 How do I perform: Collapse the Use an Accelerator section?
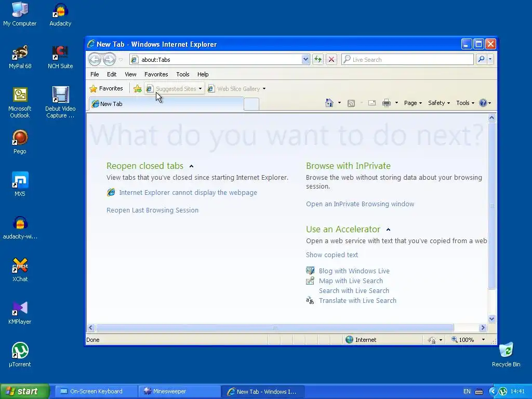click(x=389, y=230)
